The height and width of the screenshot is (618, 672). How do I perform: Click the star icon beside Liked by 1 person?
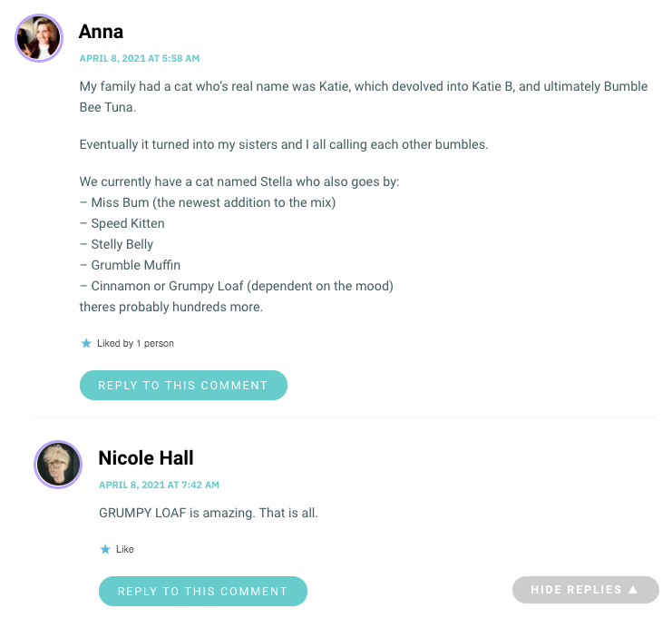pos(86,343)
